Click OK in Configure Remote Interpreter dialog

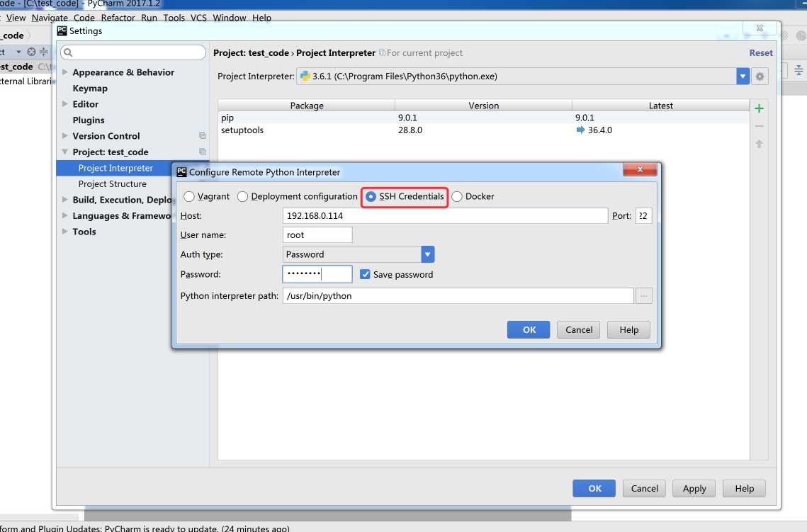[x=529, y=330]
